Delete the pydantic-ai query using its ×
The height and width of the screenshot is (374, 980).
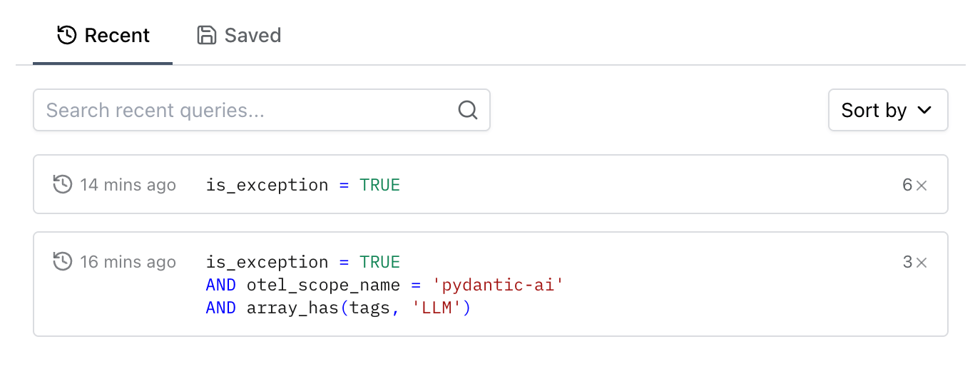(x=922, y=263)
